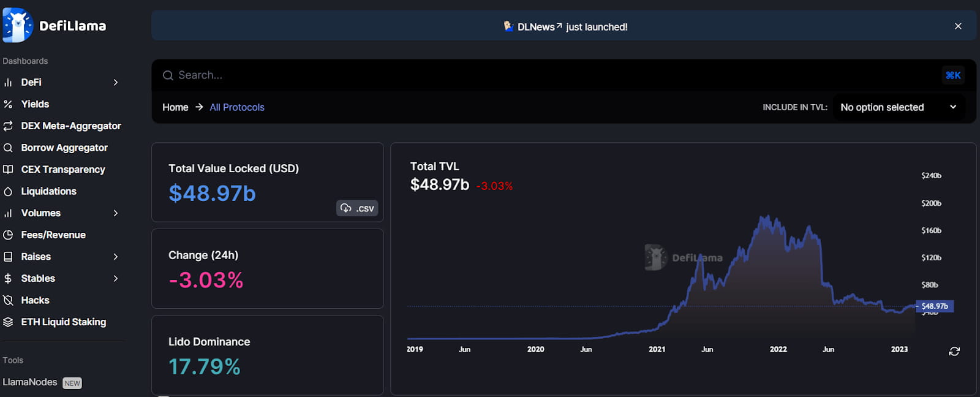The width and height of the screenshot is (980, 397).
Task: Click the DefiLlama logo icon
Action: click(x=18, y=26)
